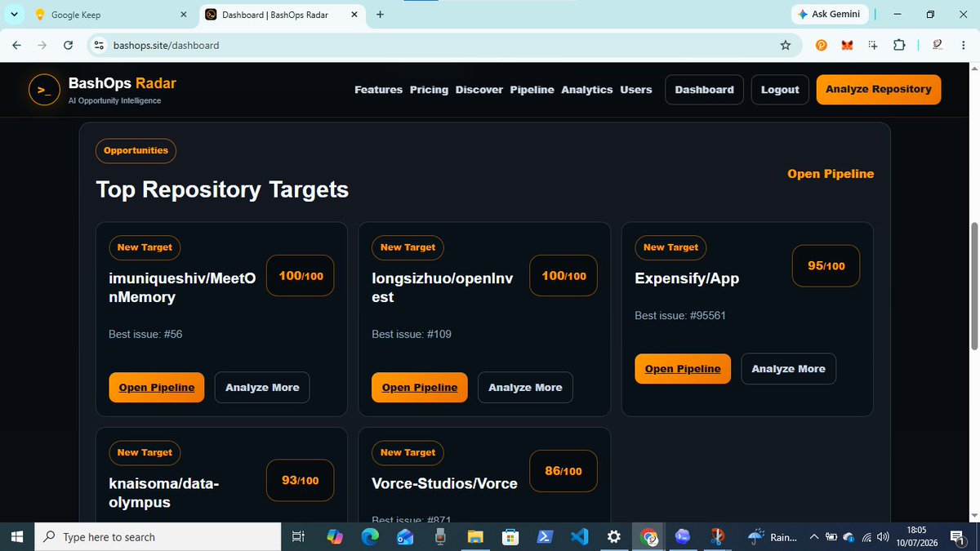Go to Pipeline in navigation
This screenshot has height=551, width=980.
coord(532,90)
